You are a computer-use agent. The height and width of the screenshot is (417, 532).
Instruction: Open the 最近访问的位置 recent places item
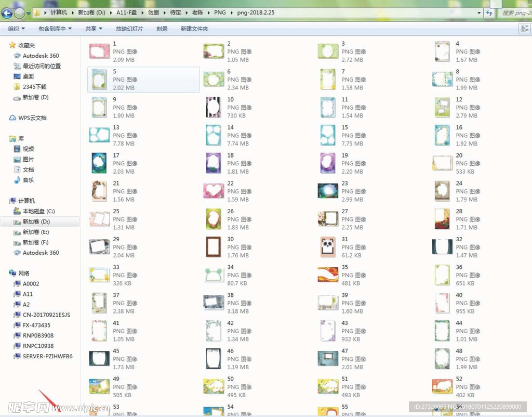42,66
